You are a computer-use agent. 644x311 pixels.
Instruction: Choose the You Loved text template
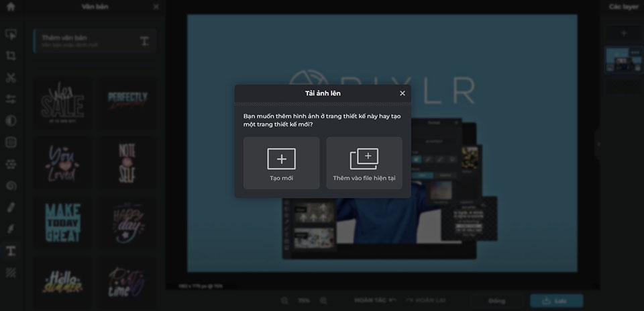click(x=62, y=163)
